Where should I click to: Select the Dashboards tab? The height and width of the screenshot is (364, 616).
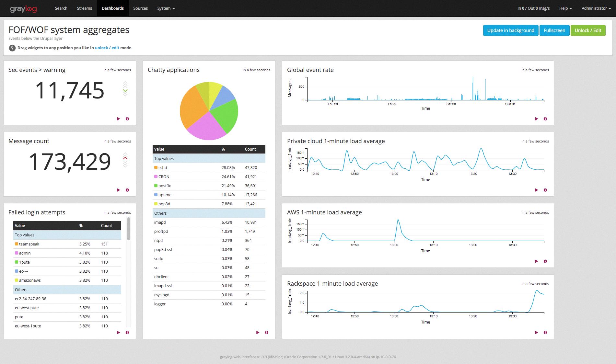coord(113,8)
